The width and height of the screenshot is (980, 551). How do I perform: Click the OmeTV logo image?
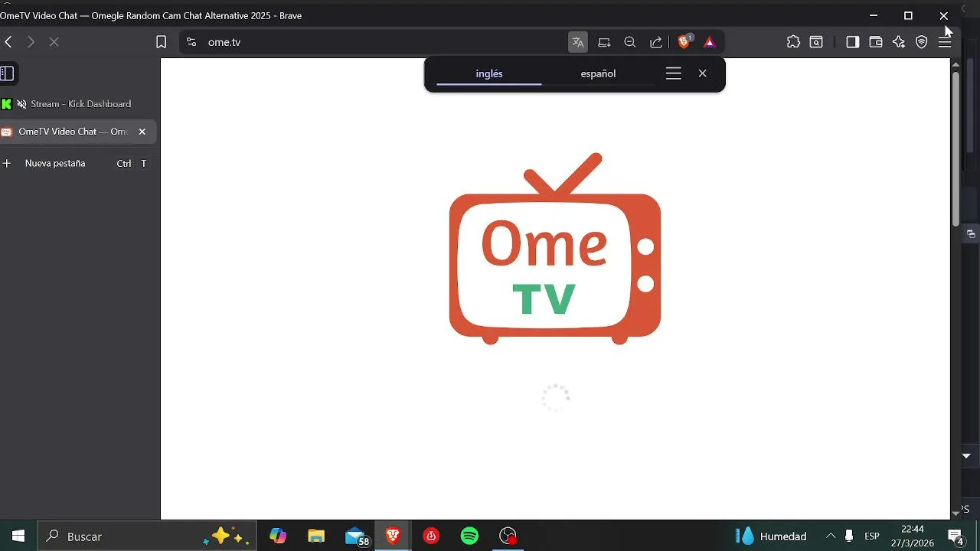click(x=555, y=249)
